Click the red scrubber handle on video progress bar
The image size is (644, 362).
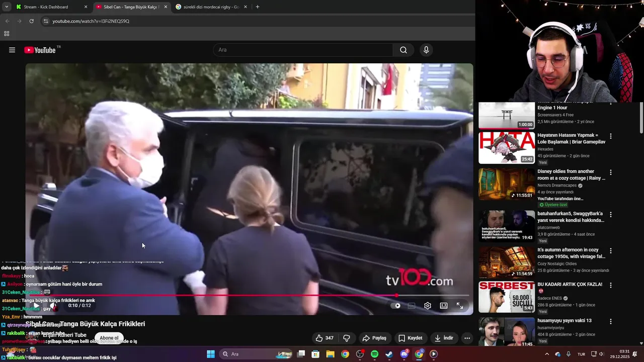click(396, 295)
